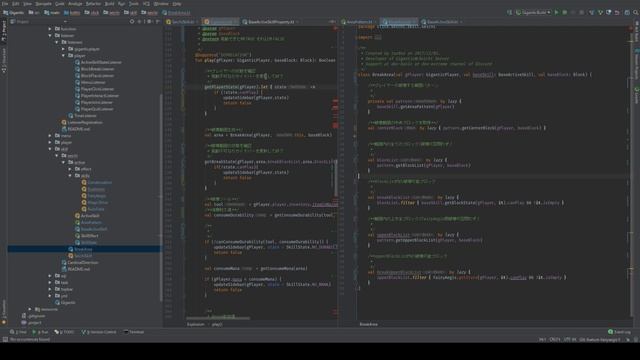
Task: Open the Gradle side panel
Action: click(636, 94)
